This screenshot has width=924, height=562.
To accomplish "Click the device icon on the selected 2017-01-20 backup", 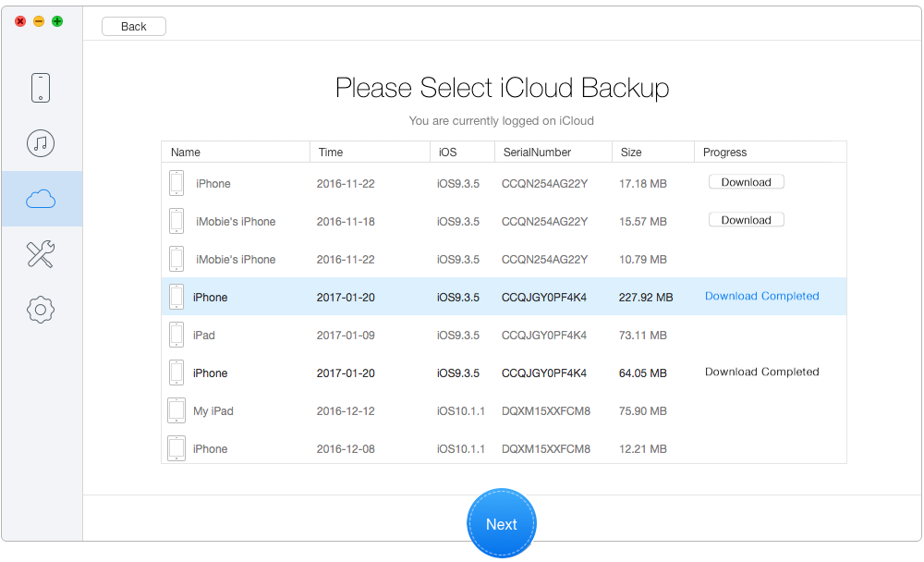I will pos(176,297).
